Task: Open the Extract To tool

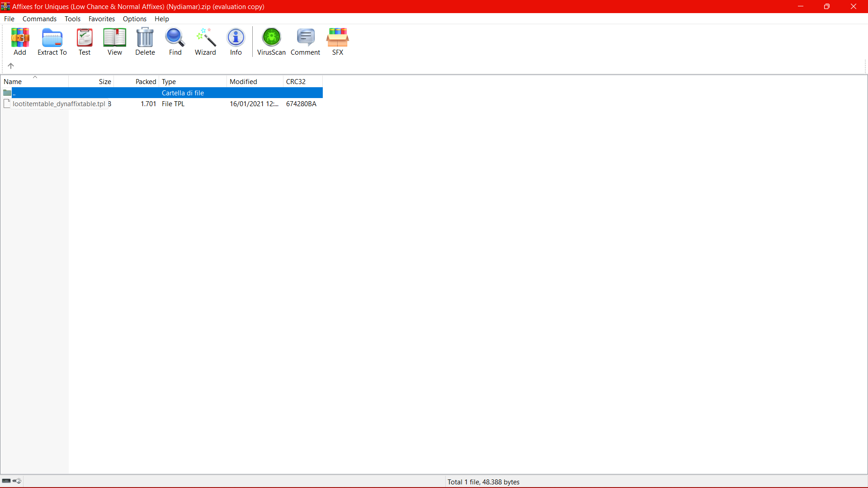Action: [52, 42]
